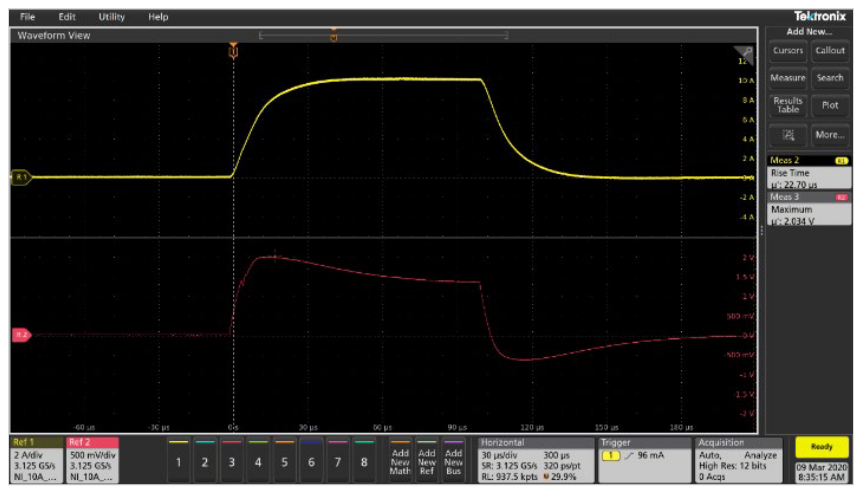
Task: Click the Cursors button
Action: click(788, 51)
